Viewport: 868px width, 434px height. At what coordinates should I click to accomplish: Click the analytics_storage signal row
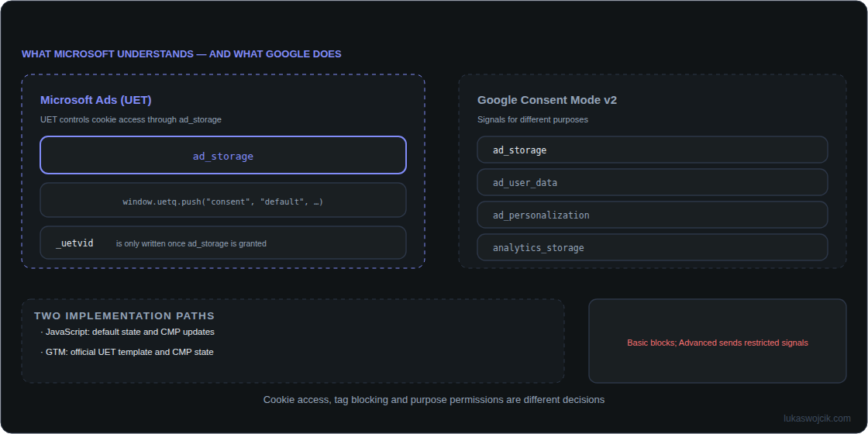click(x=653, y=247)
